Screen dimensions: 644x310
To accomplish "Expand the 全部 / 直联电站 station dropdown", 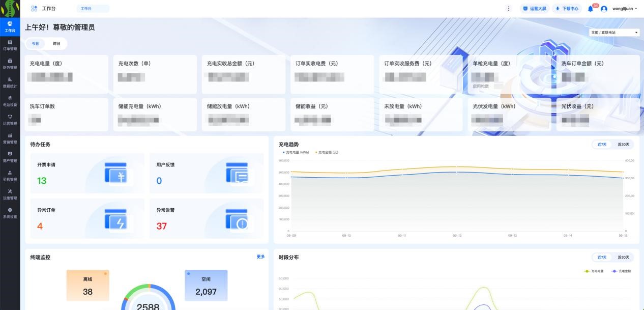I will click(x=614, y=33).
